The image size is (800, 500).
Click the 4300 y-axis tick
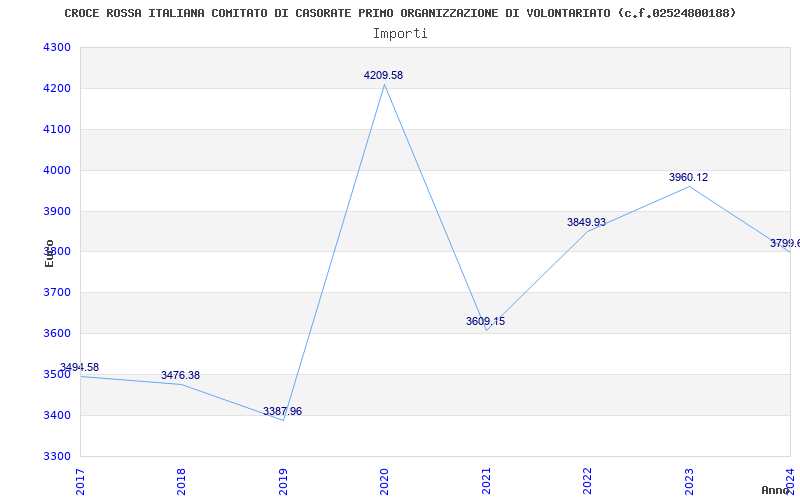(x=57, y=47)
